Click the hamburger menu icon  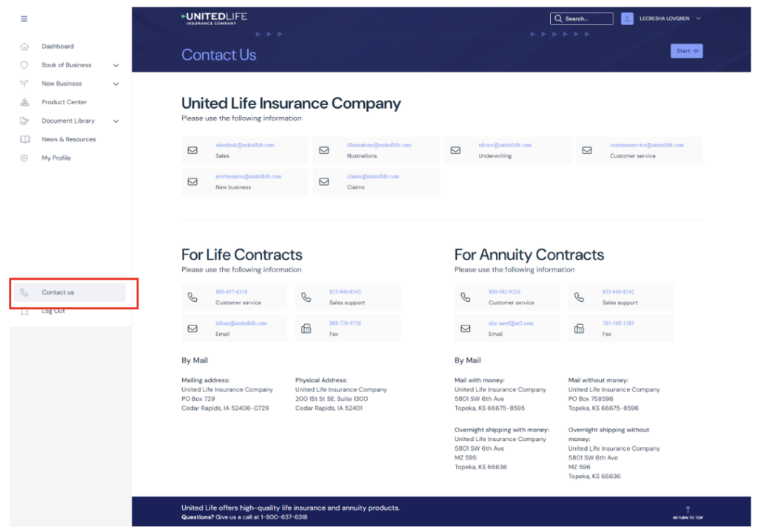click(24, 18)
